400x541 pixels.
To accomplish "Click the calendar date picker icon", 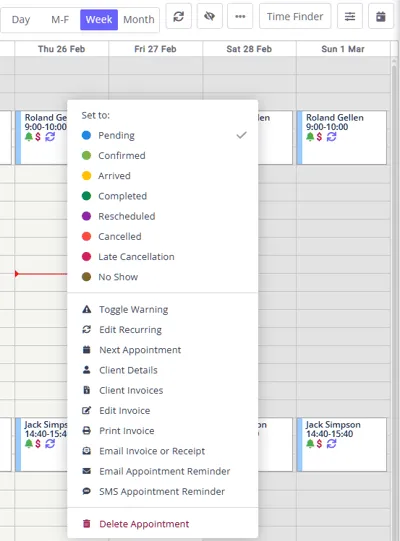I will 381,16.
